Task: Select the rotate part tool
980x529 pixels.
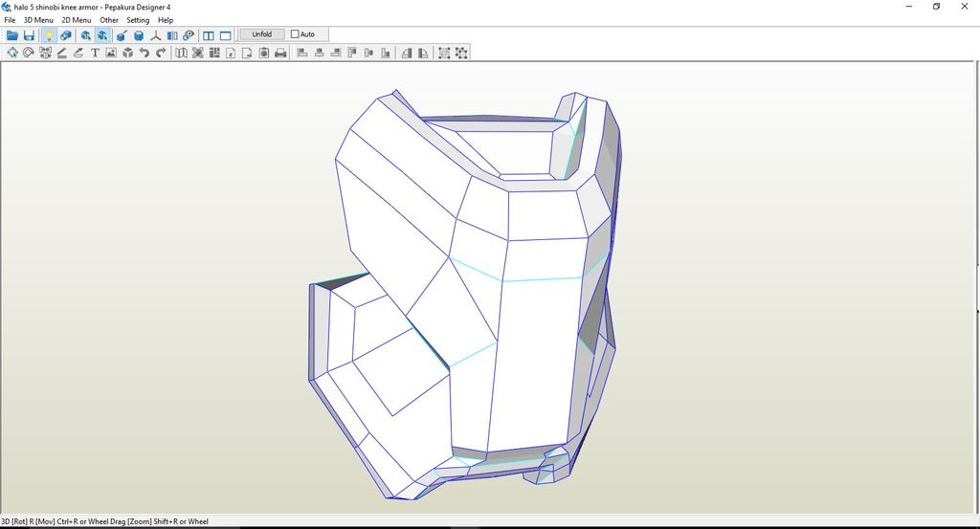Action: coord(28,53)
